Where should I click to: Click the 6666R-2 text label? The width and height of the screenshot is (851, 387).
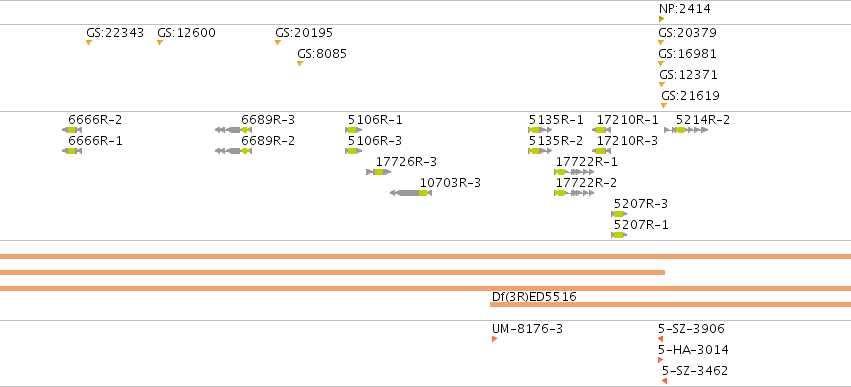tap(96, 120)
